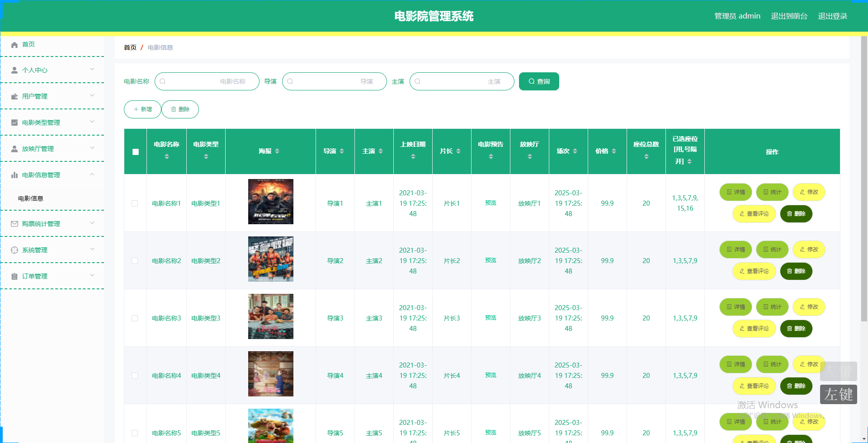Click the bar chart icon beside 电影信息管理

[x=14, y=175]
